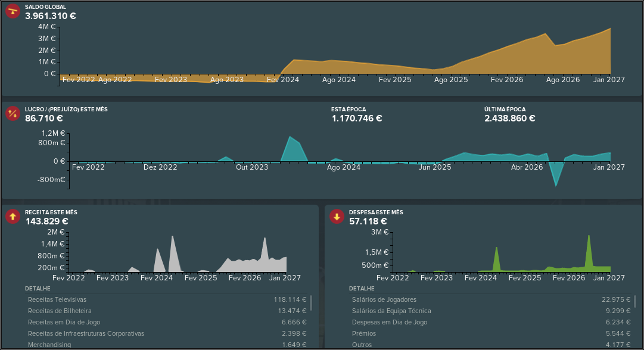Select the 86.710 € monthly profit value
This screenshot has width=644, height=350.
point(44,118)
